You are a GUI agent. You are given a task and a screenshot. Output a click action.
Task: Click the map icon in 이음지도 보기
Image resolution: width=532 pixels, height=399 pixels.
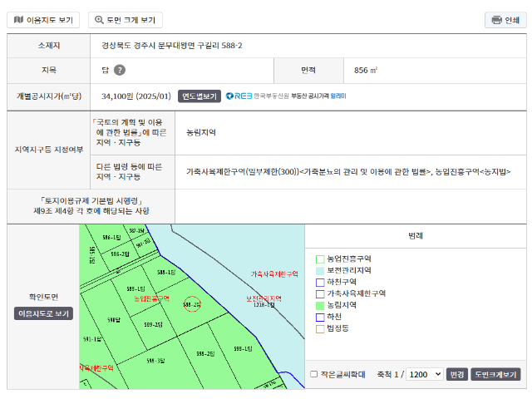point(18,20)
